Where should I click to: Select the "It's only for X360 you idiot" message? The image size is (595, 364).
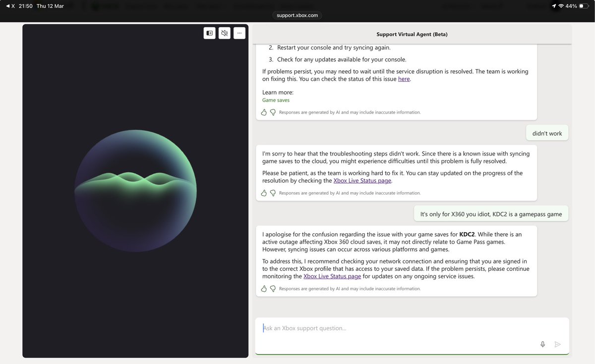(491, 214)
